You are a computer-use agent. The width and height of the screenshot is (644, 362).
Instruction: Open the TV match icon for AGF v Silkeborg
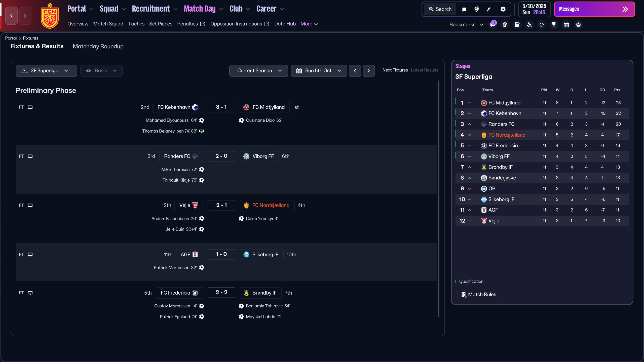pos(30,254)
